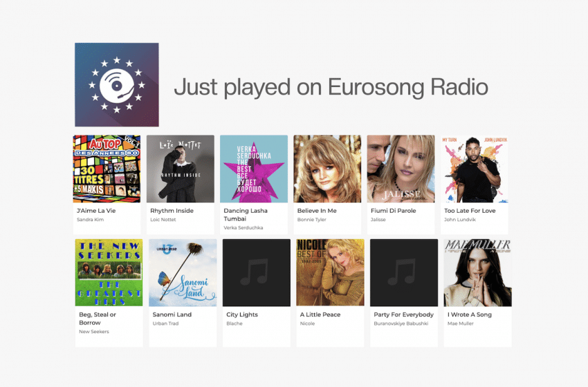Screen dimensions: 588x387
Task: Select John Lundvik's My Turn cover
Action: 475,169
